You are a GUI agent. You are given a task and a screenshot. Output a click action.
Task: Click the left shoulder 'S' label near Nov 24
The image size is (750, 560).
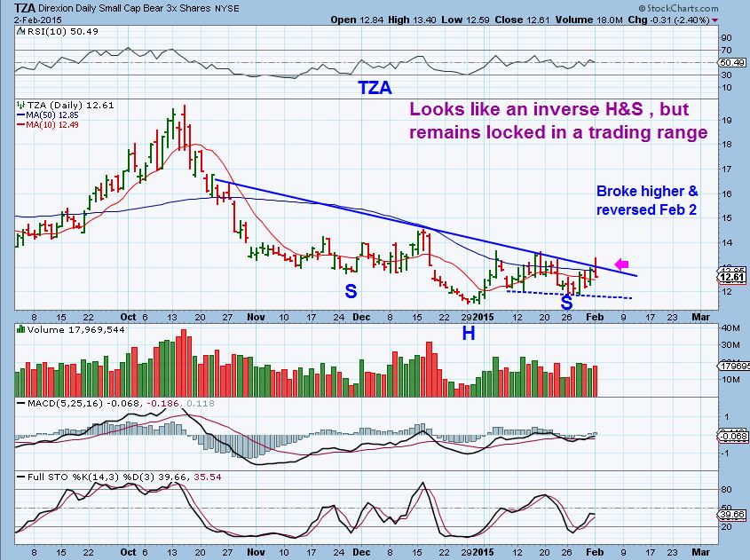point(351,291)
